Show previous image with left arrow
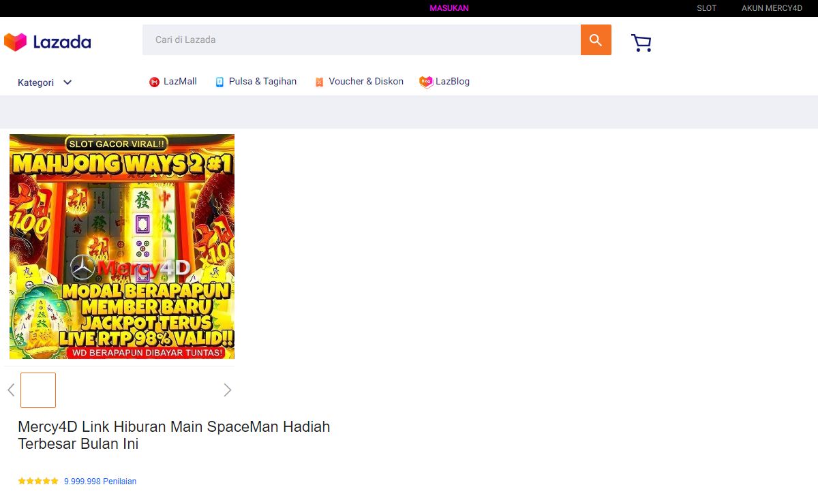The height and width of the screenshot is (504, 818). [x=11, y=390]
